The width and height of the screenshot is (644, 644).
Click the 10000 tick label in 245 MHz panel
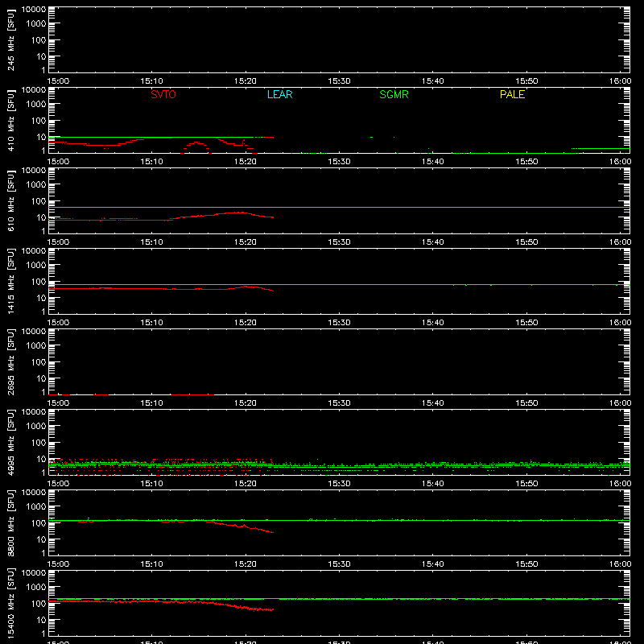point(34,10)
